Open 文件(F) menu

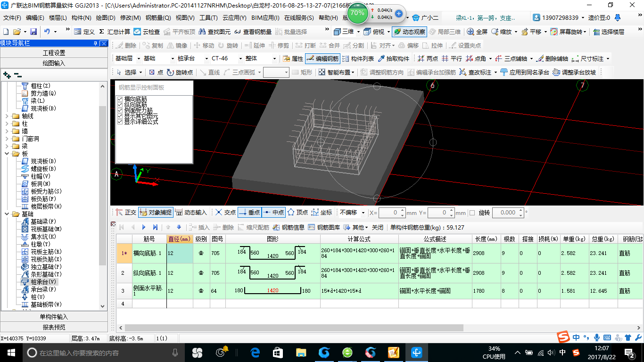(12, 18)
